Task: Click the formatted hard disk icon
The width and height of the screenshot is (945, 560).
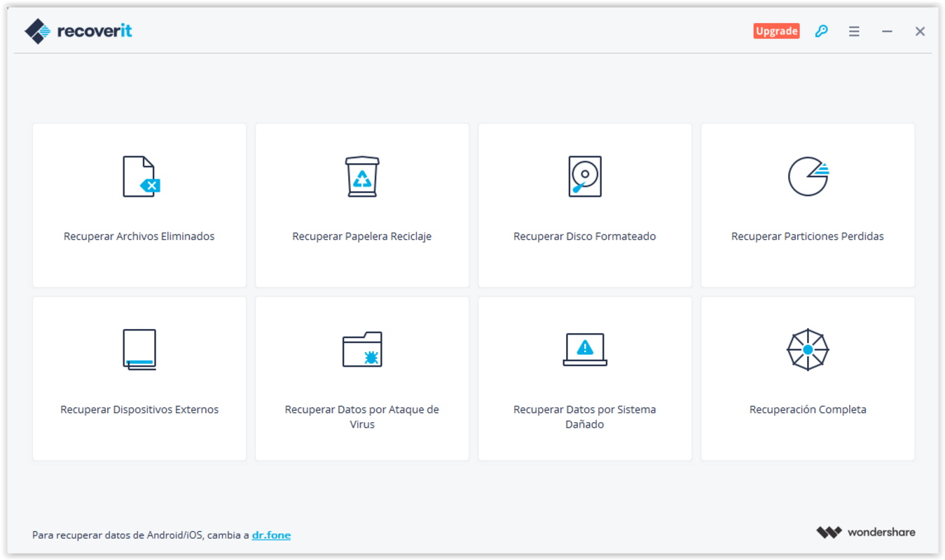Action: [585, 176]
